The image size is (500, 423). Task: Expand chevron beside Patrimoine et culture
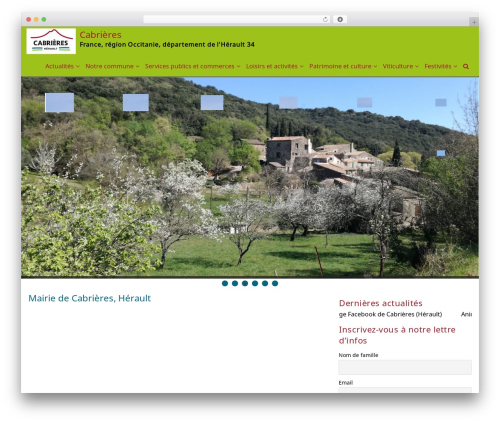(375, 66)
